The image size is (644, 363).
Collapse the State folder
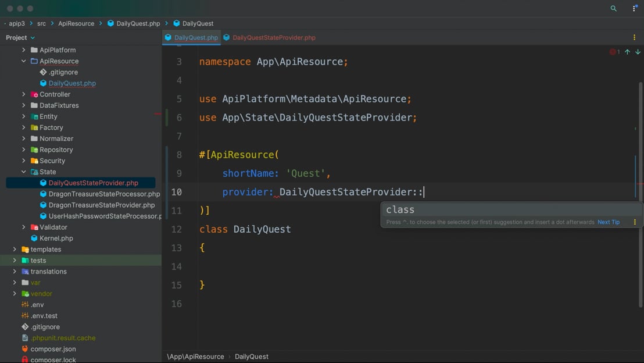pyautogui.click(x=24, y=172)
